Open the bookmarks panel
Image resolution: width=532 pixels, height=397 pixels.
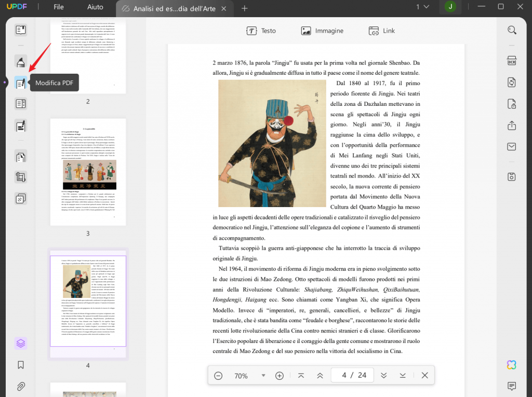coord(20,365)
